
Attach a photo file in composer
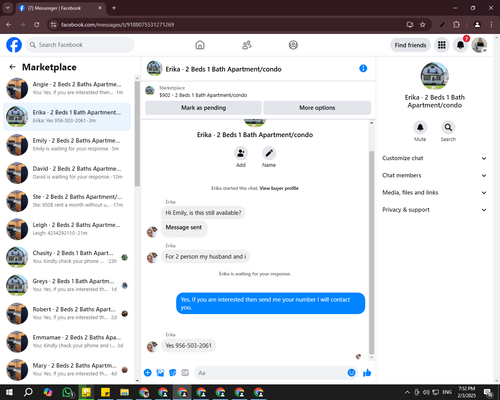coord(160,373)
